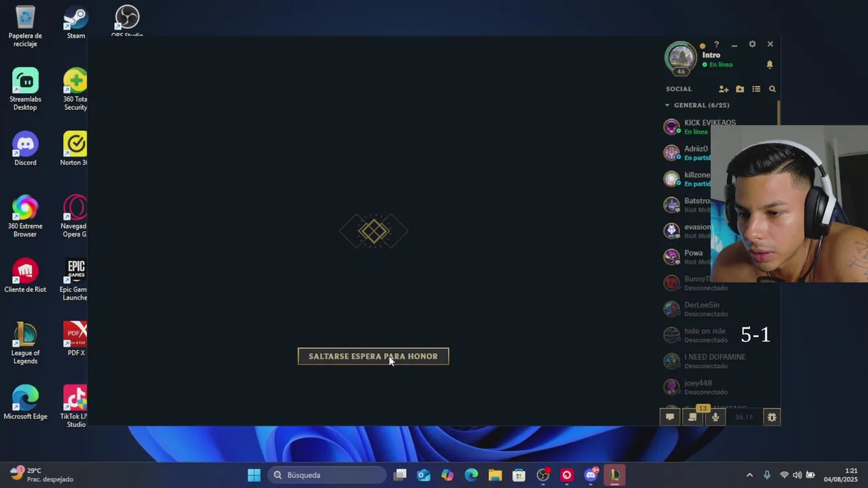Show hidden system tray icons
Screen dimensions: 868x488
coord(749,475)
